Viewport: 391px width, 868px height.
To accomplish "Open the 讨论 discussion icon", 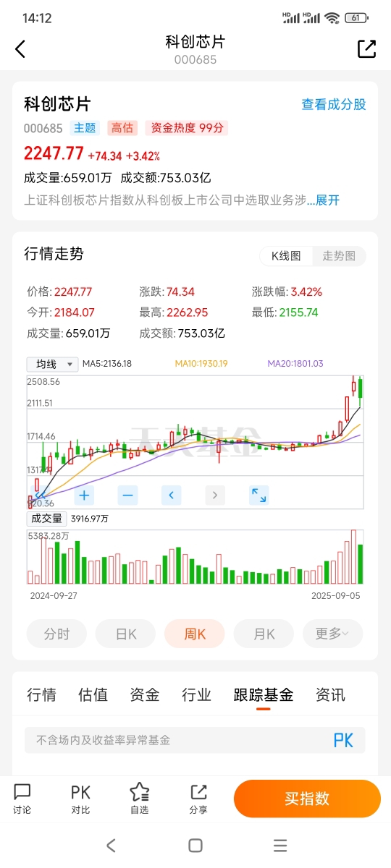I will click(22, 799).
